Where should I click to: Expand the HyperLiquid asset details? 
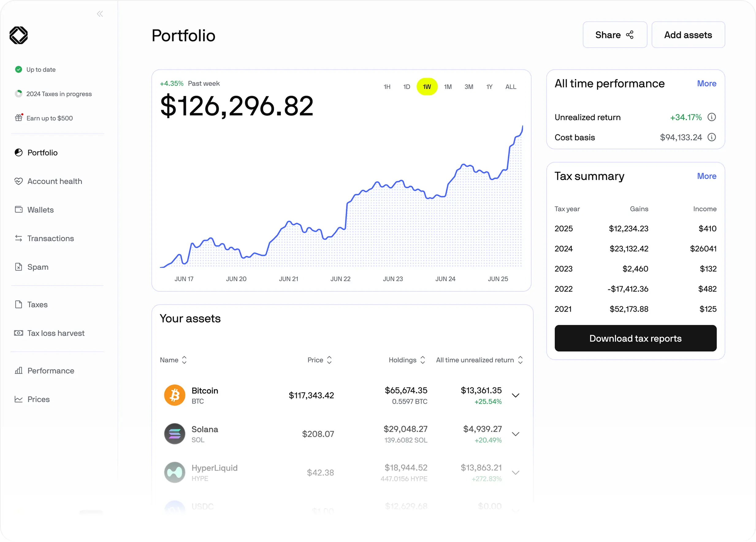point(515,472)
